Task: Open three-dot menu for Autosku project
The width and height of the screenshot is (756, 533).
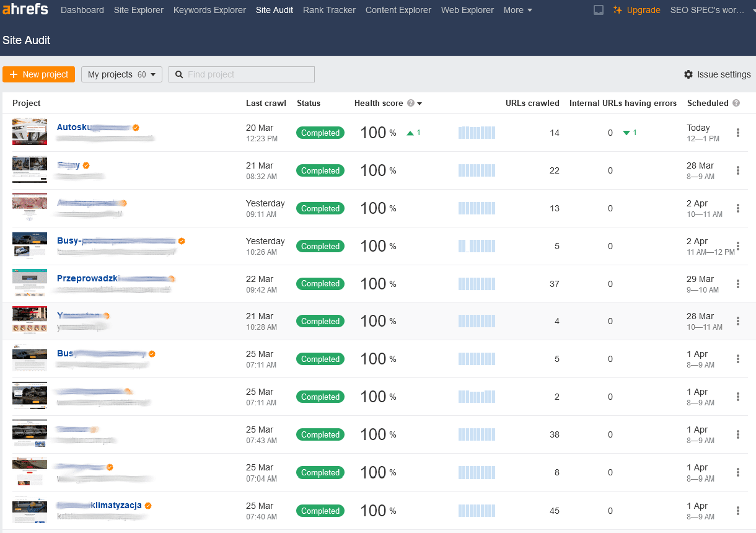Action: (x=737, y=133)
